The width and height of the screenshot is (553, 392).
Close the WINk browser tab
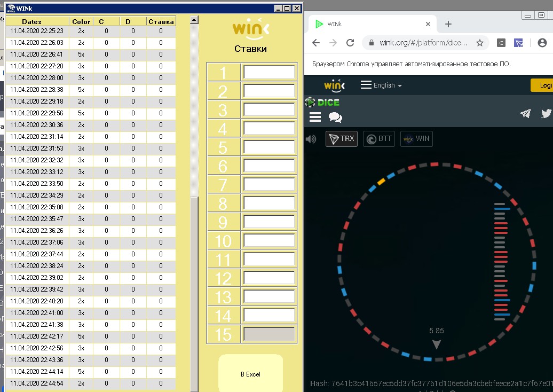point(428,24)
